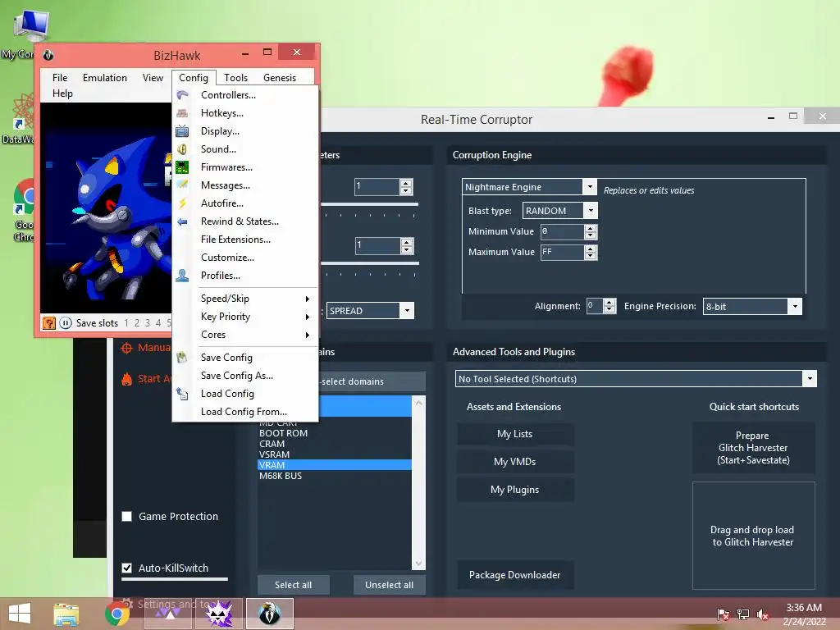Click the Display TV icon

(182, 131)
